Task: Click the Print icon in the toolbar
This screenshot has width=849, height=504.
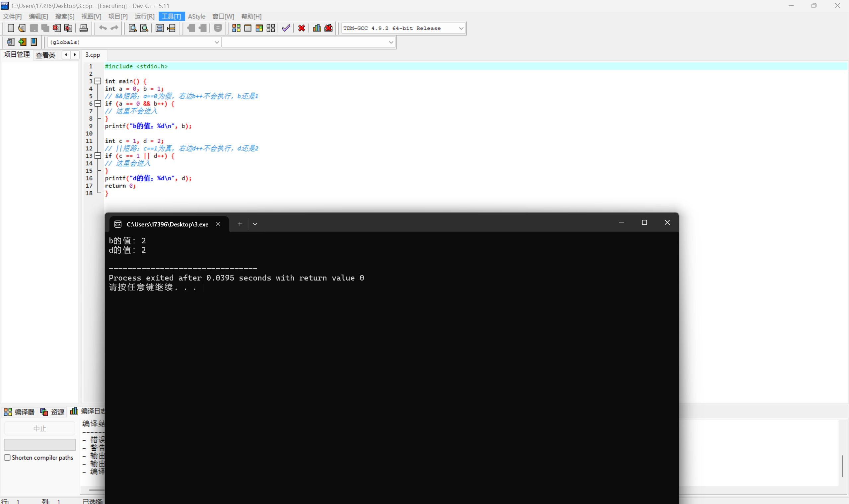Action: (x=84, y=28)
